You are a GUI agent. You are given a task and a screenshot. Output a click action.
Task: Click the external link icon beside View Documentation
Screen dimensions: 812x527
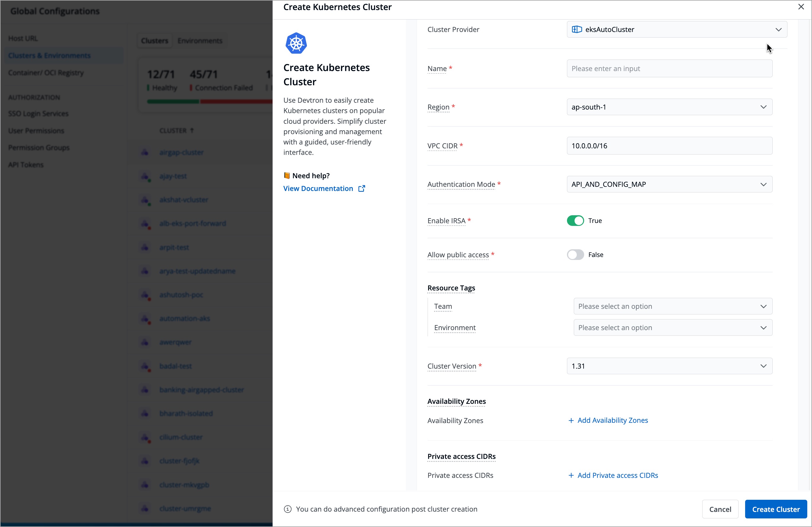tap(362, 188)
